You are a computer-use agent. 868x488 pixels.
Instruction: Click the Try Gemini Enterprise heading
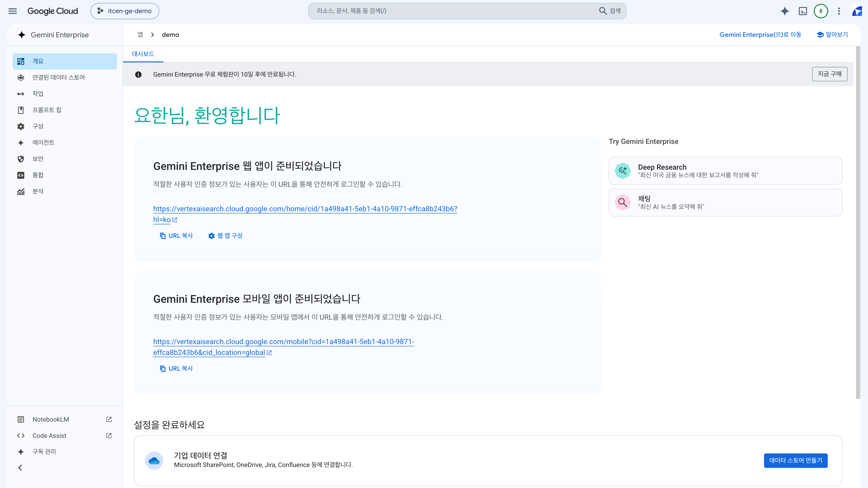pyautogui.click(x=644, y=141)
